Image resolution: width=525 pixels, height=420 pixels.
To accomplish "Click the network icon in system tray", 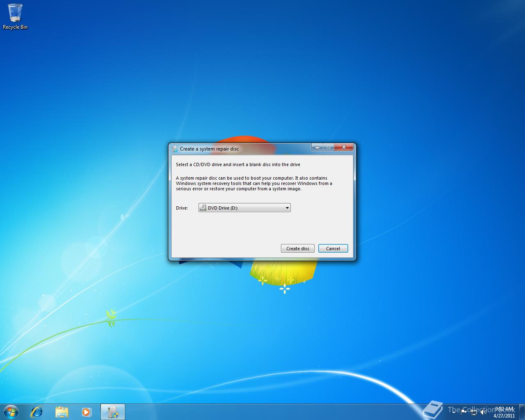I will (x=475, y=412).
